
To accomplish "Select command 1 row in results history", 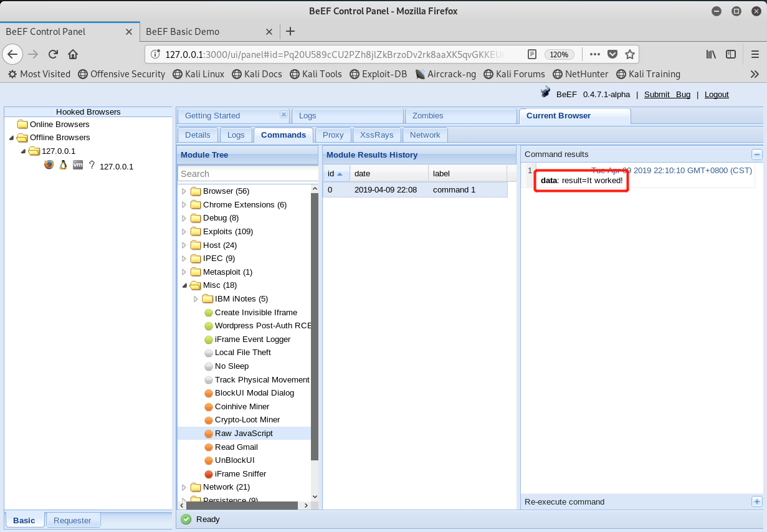I will pyautogui.click(x=415, y=190).
